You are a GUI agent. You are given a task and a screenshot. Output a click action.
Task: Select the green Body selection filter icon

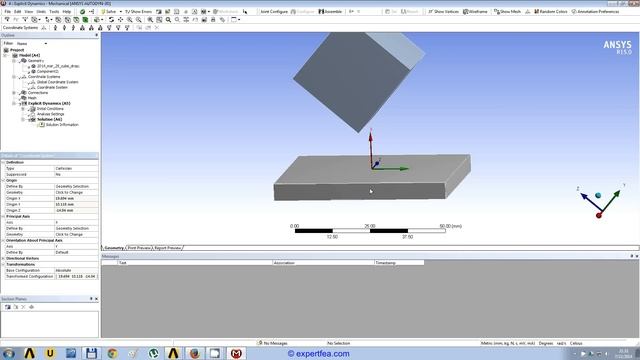click(85, 20)
